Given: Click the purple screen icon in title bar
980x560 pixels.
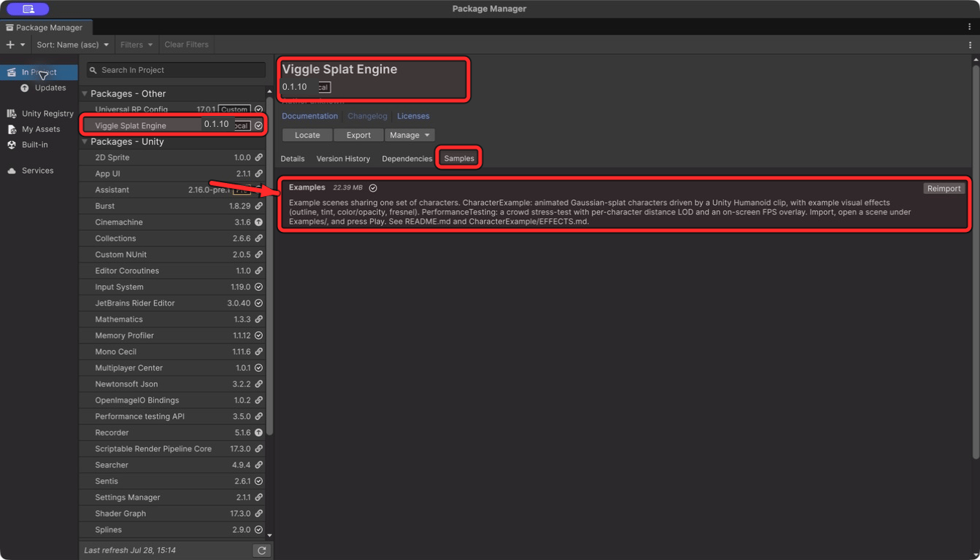Looking at the screenshot, I should 28,9.
